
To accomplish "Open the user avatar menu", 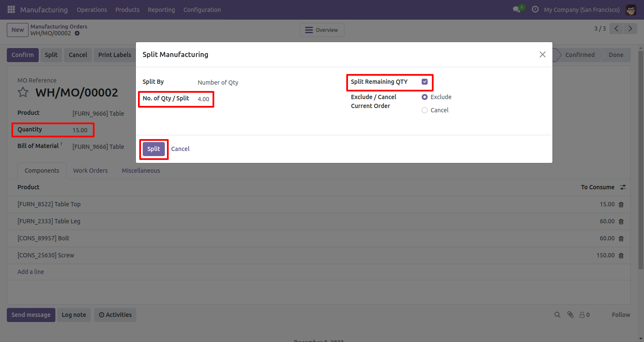I will click(631, 9).
